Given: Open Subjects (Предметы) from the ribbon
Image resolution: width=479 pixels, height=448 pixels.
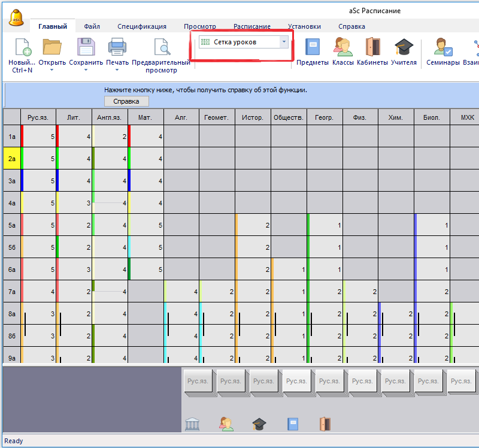Looking at the screenshot, I should pos(313,47).
